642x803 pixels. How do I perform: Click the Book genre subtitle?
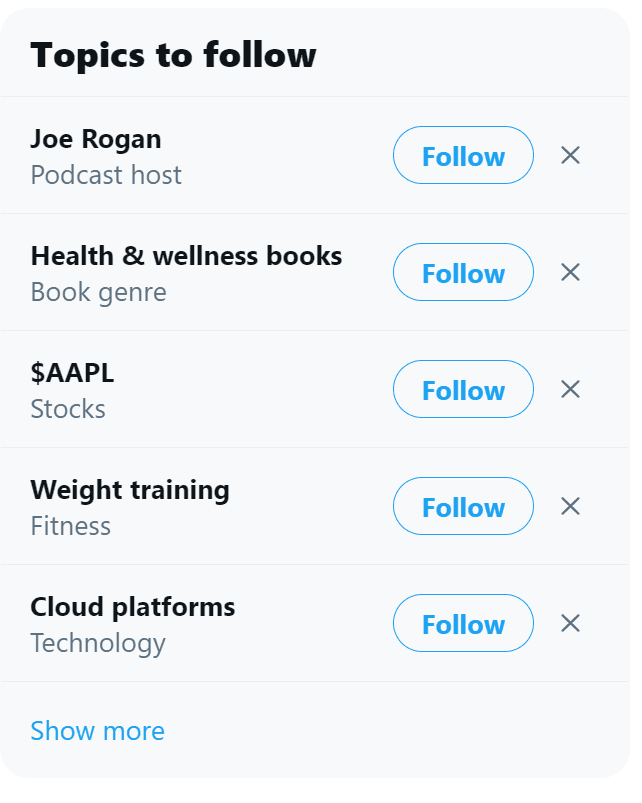click(x=98, y=292)
